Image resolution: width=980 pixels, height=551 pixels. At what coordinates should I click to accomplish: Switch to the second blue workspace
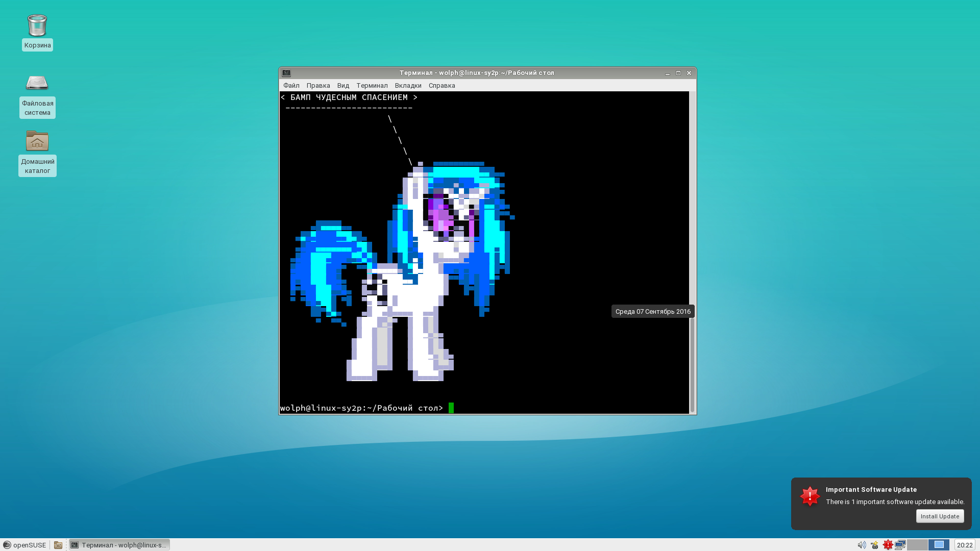[939, 545]
